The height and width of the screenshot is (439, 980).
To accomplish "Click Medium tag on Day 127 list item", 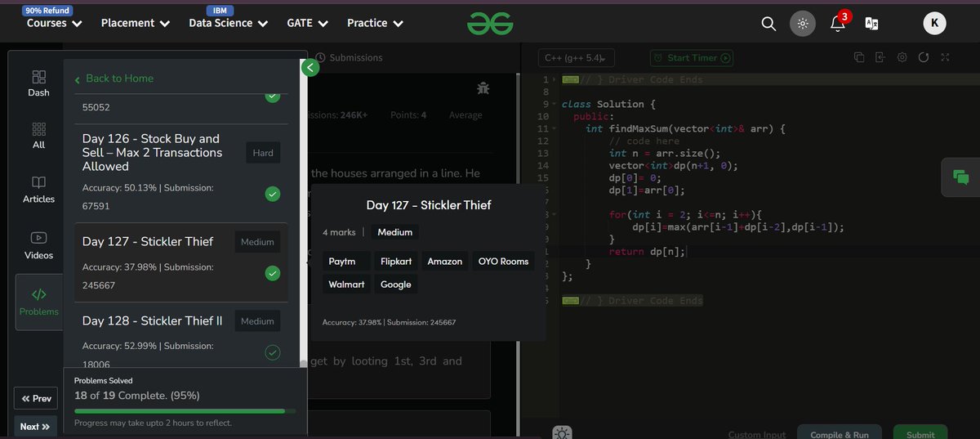I will pos(257,242).
